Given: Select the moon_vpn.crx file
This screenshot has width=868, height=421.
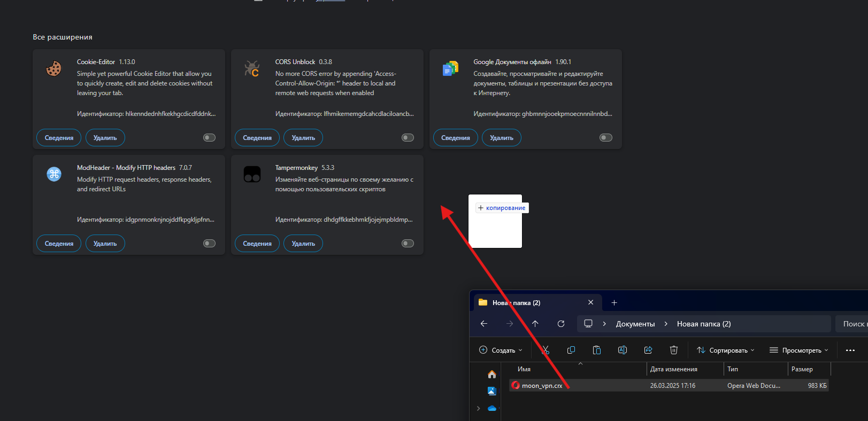Looking at the screenshot, I should point(542,386).
